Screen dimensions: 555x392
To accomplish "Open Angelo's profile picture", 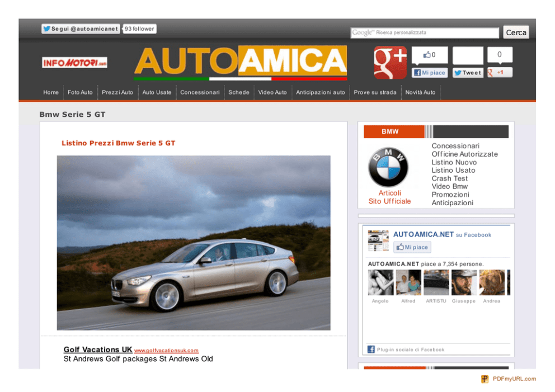I will (380, 282).
